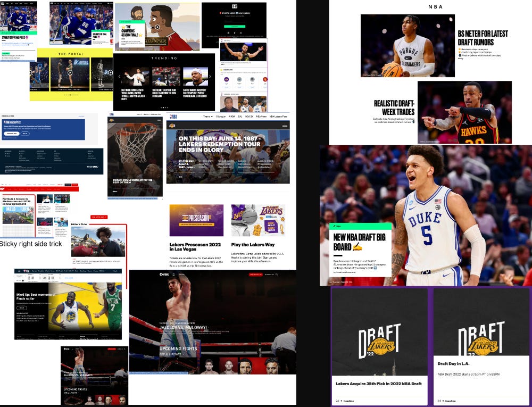Viewport: 532px width, 407px height.
Task: Open the Purdue player photo
Action: point(408,45)
